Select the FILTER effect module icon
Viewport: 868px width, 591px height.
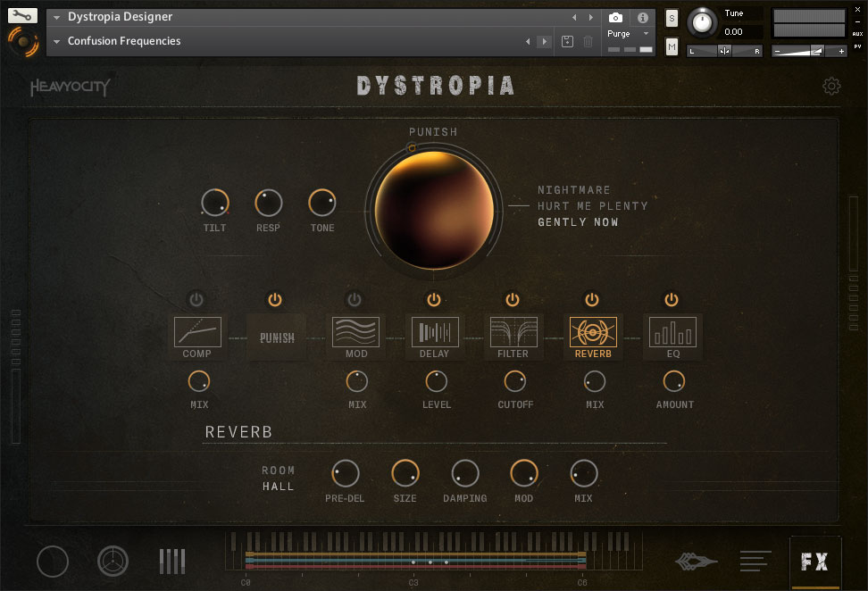click(x=513, y=332)
